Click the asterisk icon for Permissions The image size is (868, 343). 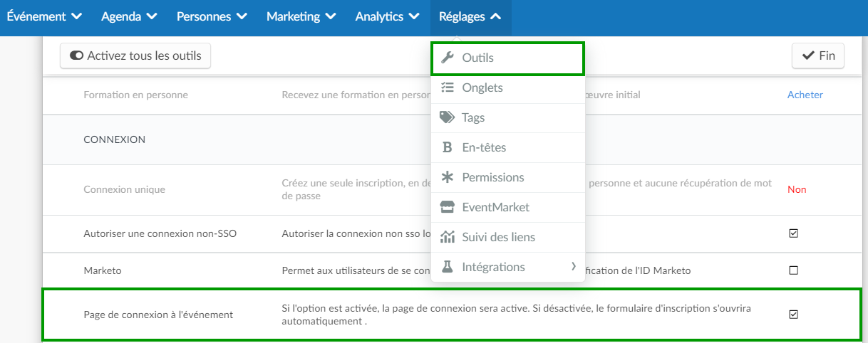[448, 177]
